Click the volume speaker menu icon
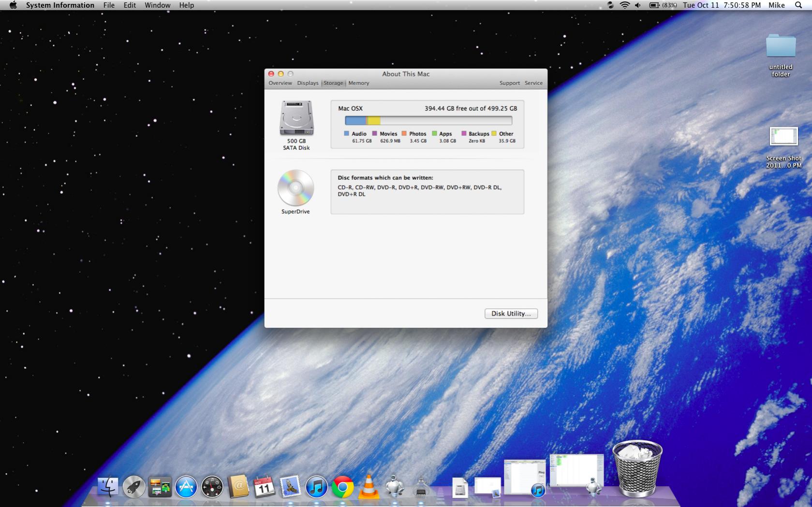Image resolution: width=812 pixels, height=507 pixels. 638,5
